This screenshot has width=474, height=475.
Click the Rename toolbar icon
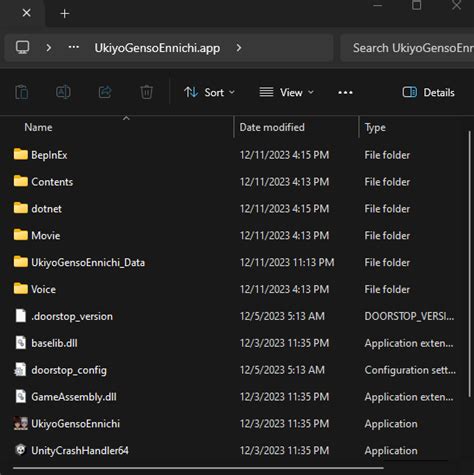pyautogui.click(x=63, y=92)
